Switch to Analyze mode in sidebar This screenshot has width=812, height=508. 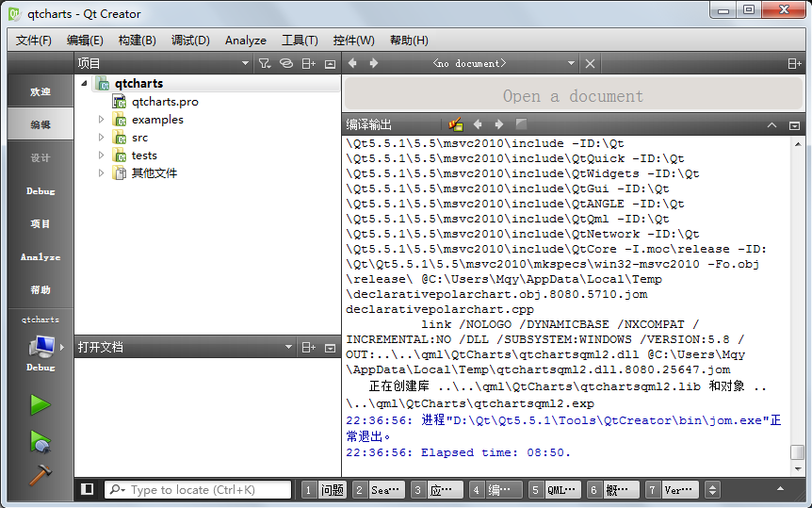tap(41, 256)
